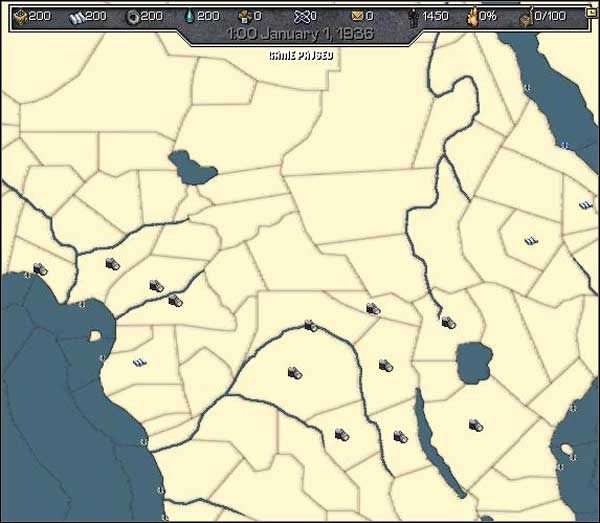
Task: Select the small island in the western gulf
Action: pyautogui.click(x=95, y=337)
